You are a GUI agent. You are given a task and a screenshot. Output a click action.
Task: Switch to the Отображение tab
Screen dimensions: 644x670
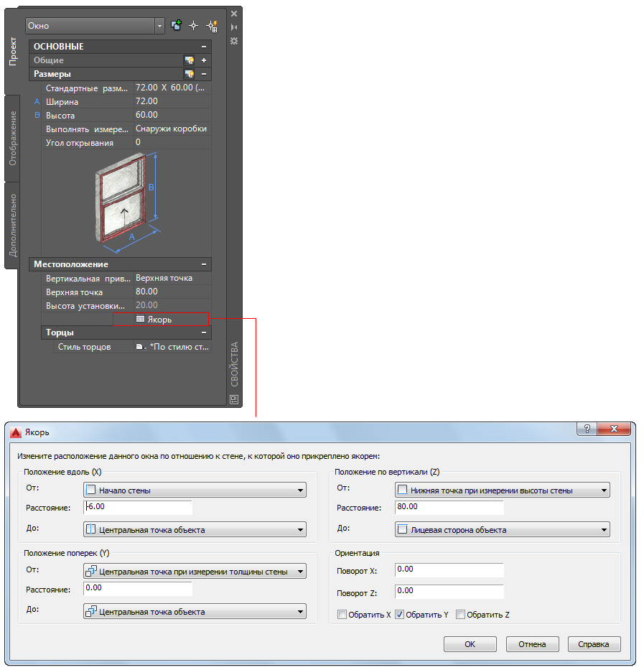pos(13,138)
